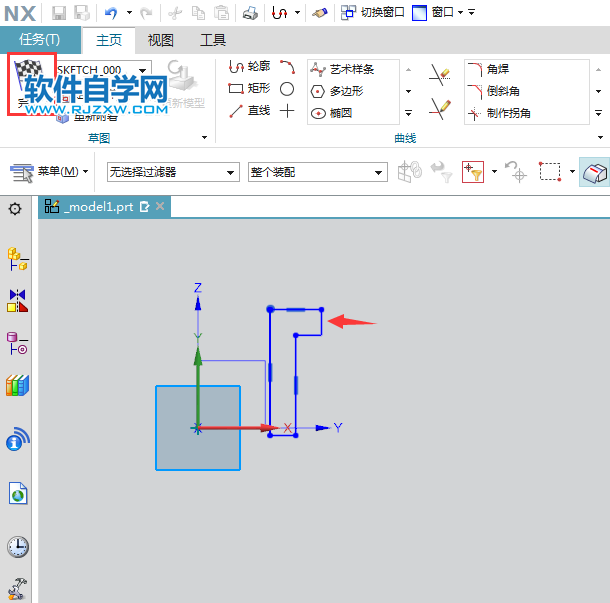Open dropdown beside rectangle selection icon
The height and width of the screenshot is (603, 610).
[572, 172]
